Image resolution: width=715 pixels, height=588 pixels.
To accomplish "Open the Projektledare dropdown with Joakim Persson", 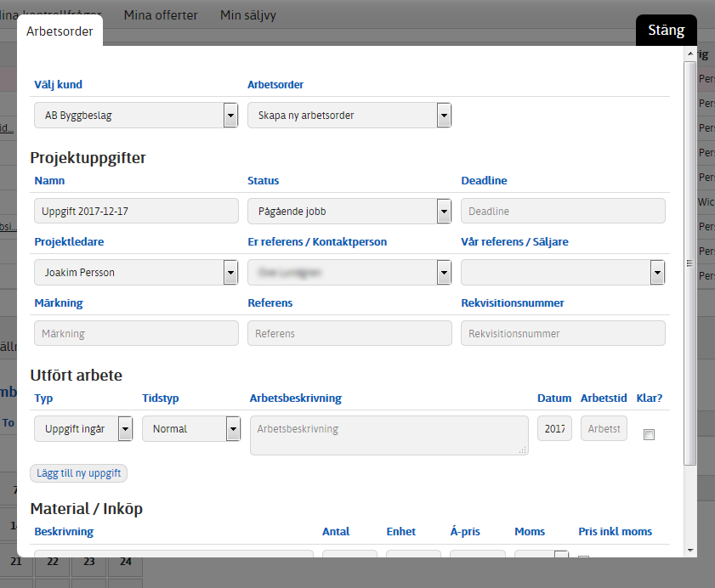I will pyautogui.click(x=136, y=273).
